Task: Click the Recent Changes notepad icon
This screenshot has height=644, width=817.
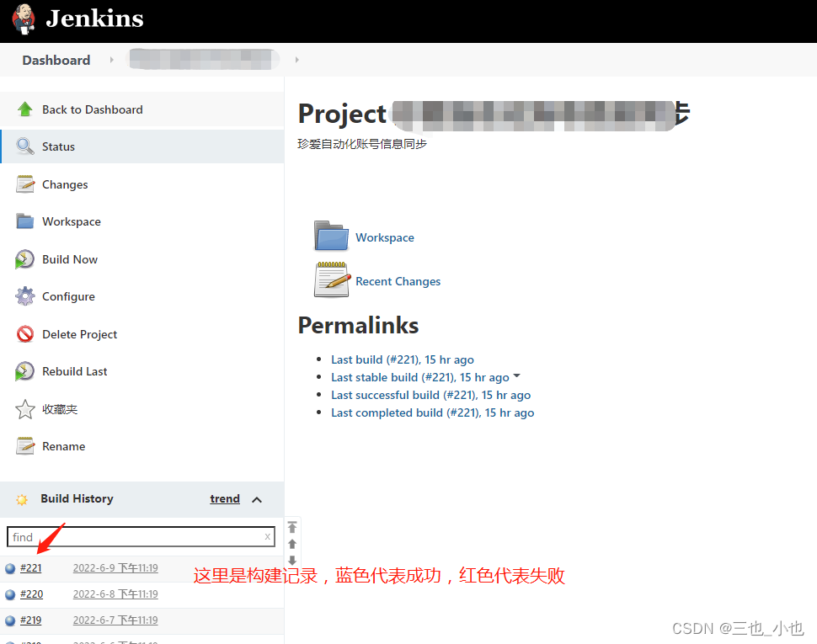Action: pyautogui.click(x=333, y=279)
